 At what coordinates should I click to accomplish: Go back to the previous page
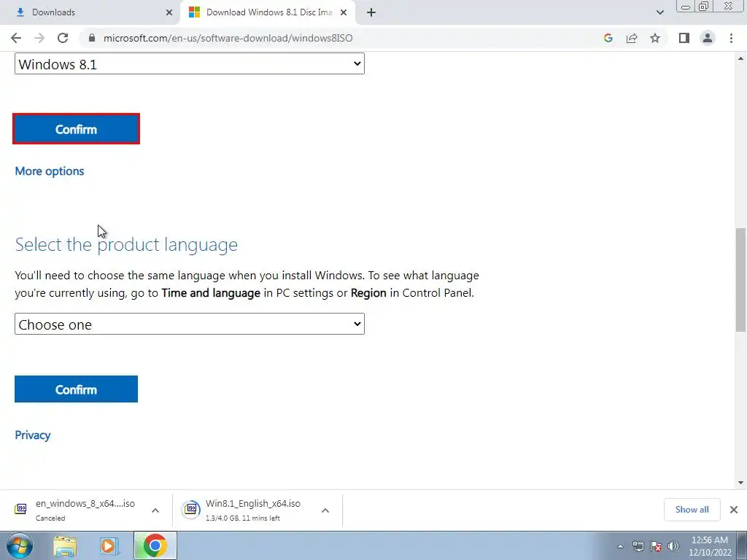[x=16, y=38]
